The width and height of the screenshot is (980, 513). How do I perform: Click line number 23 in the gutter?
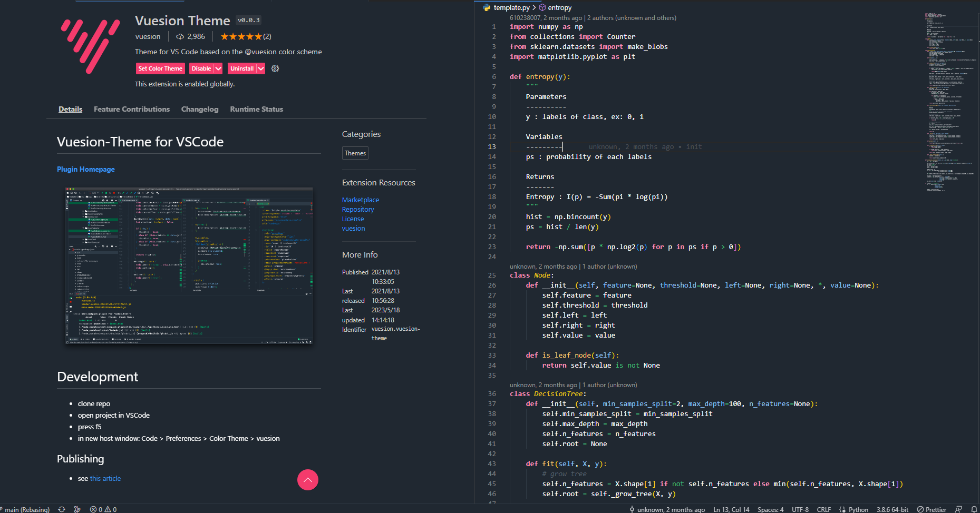[x=492, y=246]
